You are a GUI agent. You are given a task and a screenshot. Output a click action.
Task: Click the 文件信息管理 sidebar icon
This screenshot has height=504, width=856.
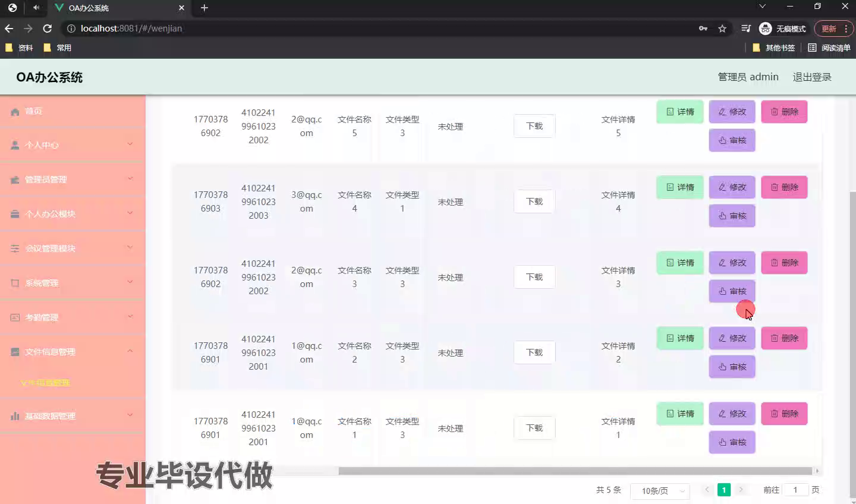point(15,352)
